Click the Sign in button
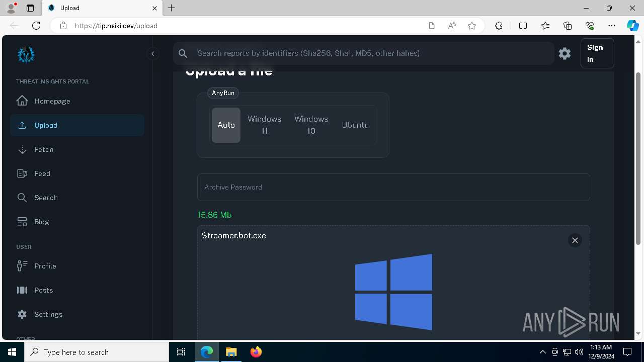 click(597, 53)
